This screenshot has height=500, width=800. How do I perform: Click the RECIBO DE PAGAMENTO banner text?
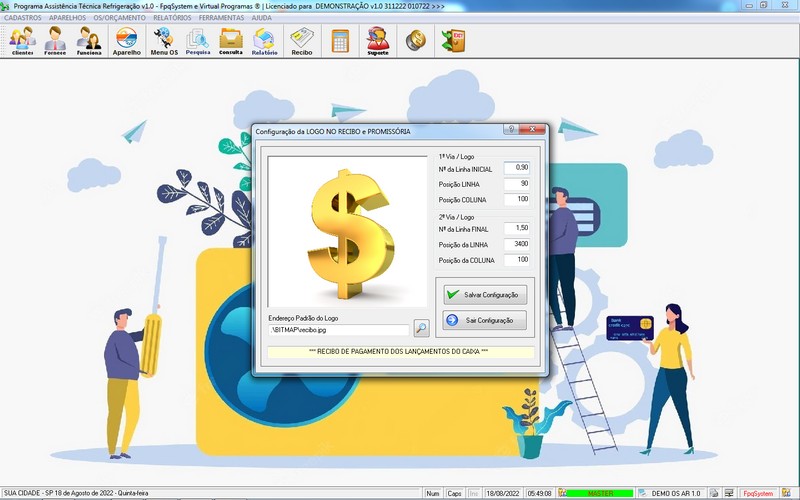pos(398,352)
